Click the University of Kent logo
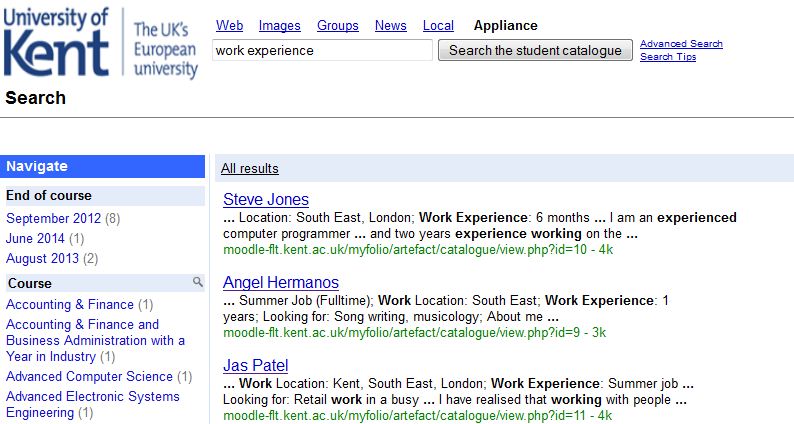 coord(100,44)
